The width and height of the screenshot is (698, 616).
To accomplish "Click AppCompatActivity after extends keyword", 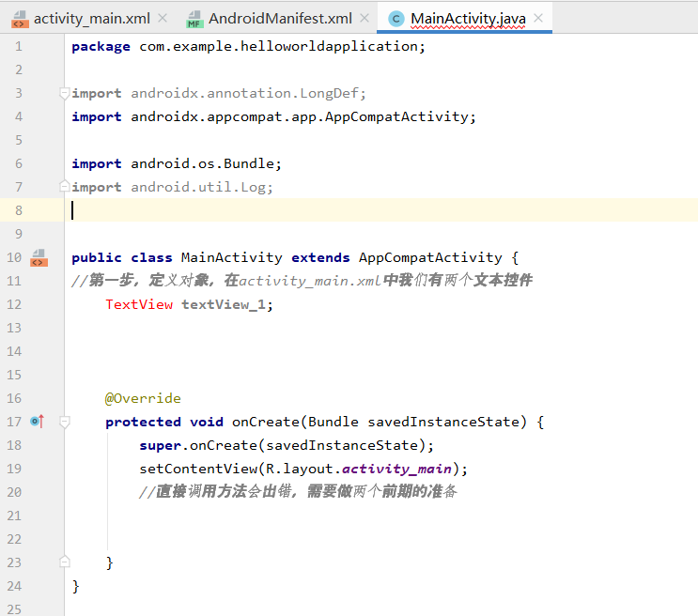I will [x=430, y=257].
